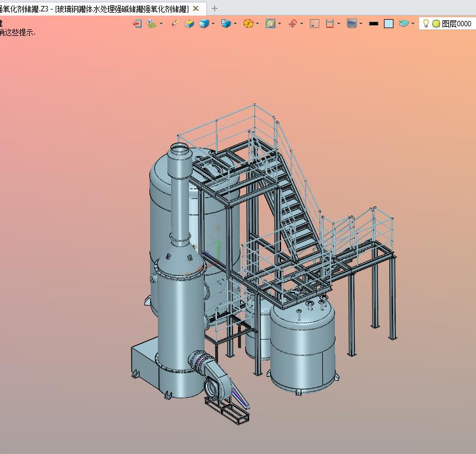Select the small cylindrical tank on the right side of the model

tap(303, 346)
